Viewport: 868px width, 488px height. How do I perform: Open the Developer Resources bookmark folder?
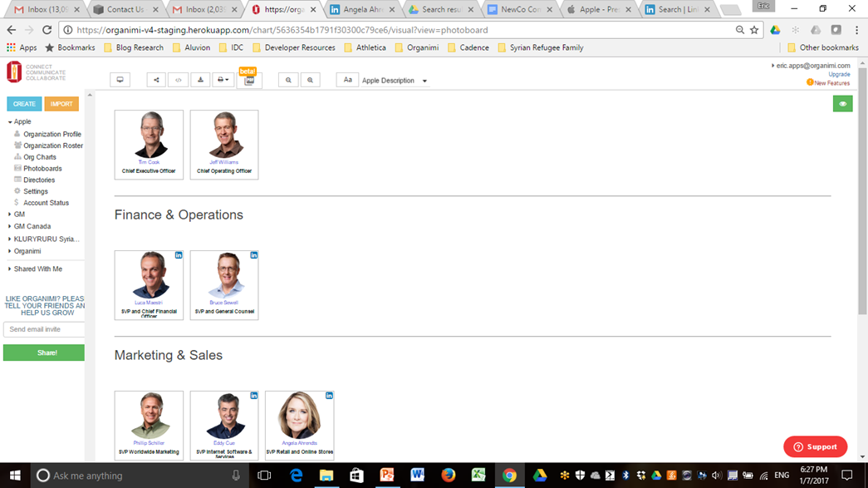[294, 47]
